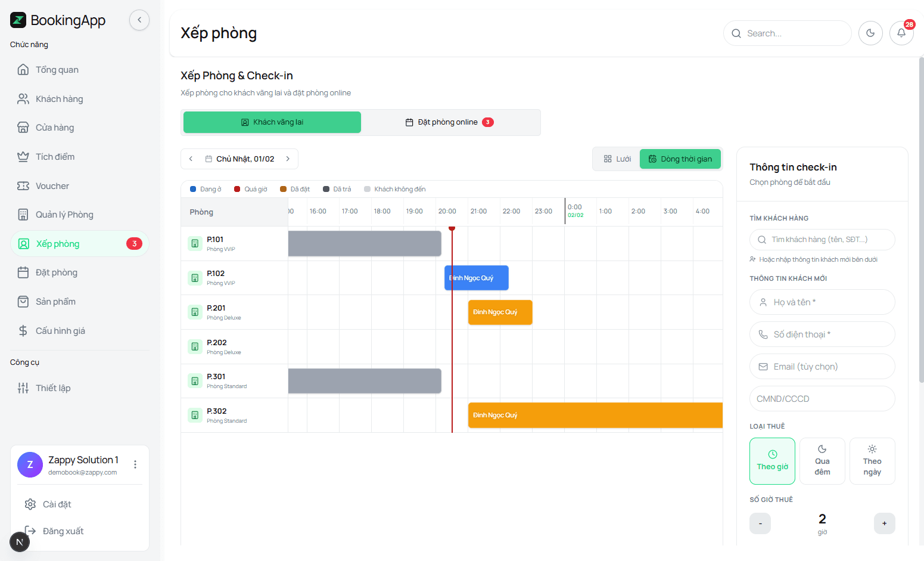The height and width of the screenshot is (561, 924).
Task: Click the P.101 room icon
Action: (x=195, y=243)
